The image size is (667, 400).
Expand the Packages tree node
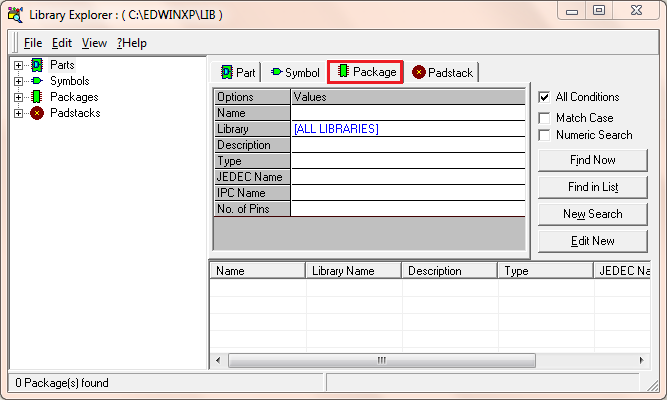click(18, 97)
